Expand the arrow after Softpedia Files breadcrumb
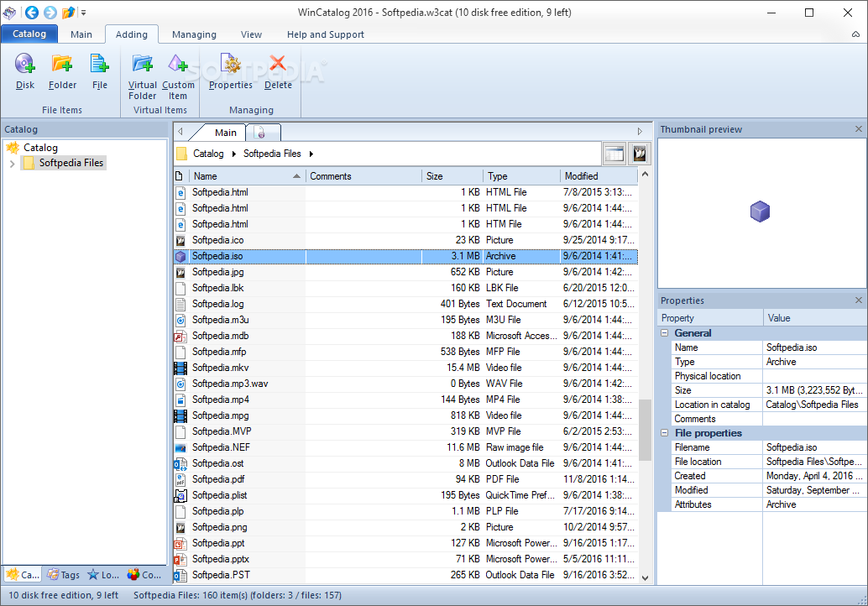868x606 pixels. [311, 154]
